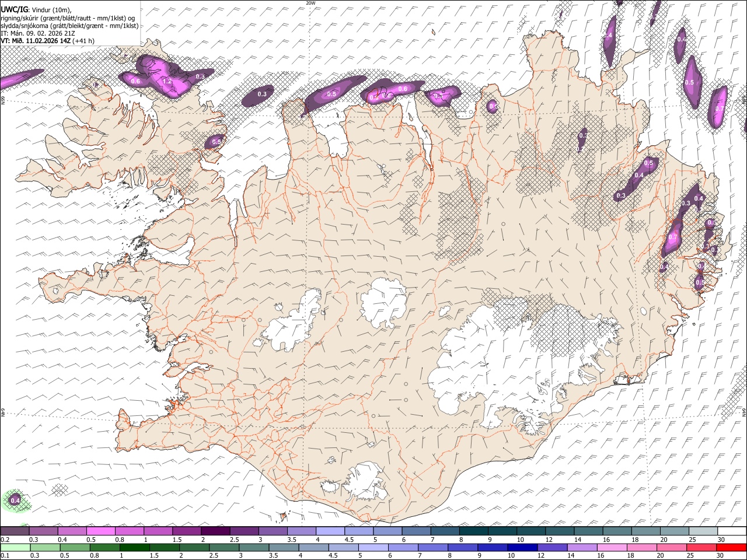Pick the bottom-row blue swatch starting at 7
The width and height of the screenshot is (747, 560).
click(434, 547)
